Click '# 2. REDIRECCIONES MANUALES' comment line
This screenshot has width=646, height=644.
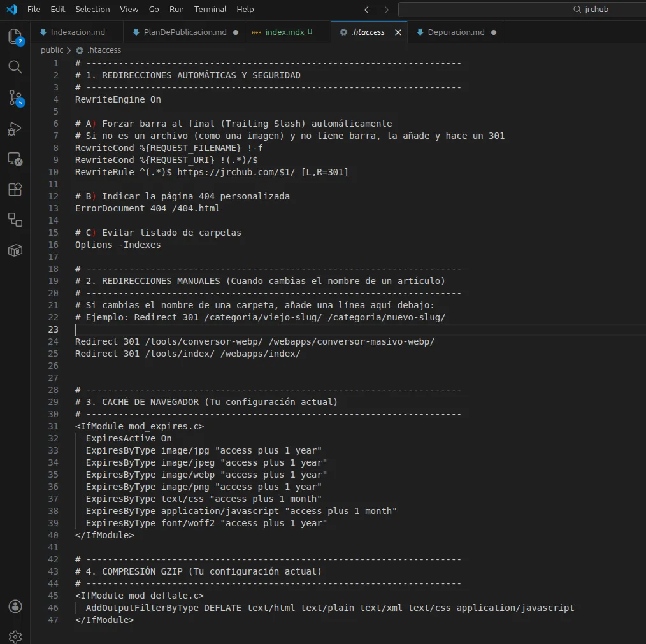point(260,280)
